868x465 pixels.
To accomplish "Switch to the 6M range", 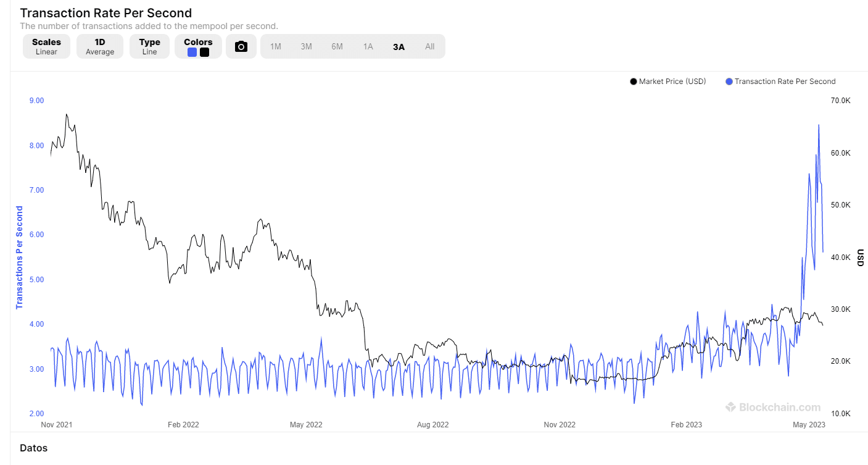I will [x=337, y=46].
